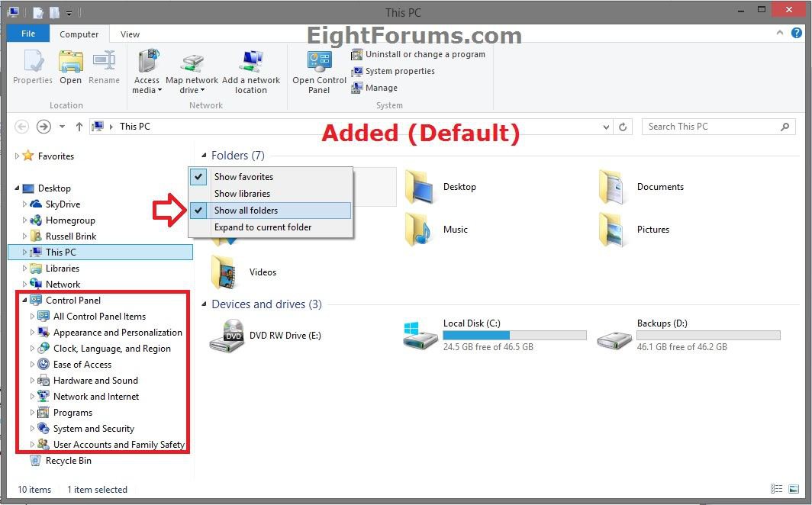Select the DVD RW Drive (E:) icon
Viewport: 812px width, 505px height.
(227, 336)
